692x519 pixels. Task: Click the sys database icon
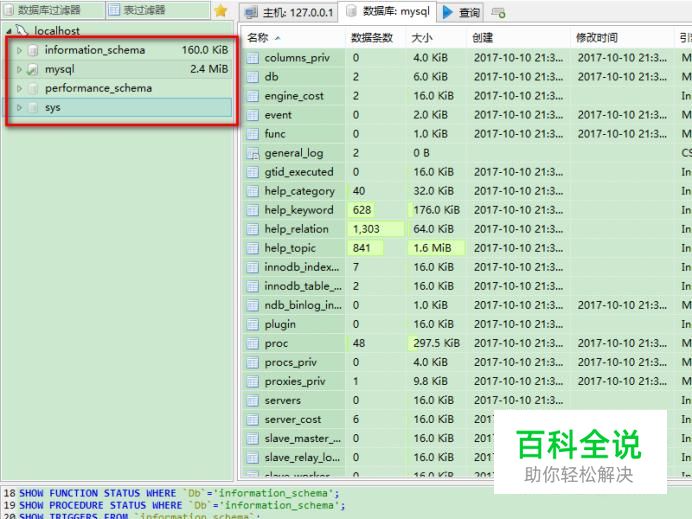click(33, 107)
